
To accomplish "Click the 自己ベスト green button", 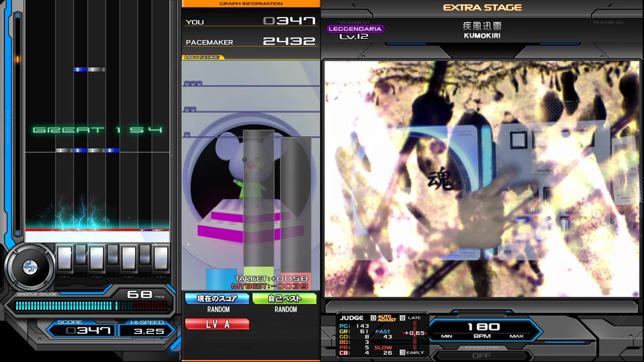I will 284,298.
